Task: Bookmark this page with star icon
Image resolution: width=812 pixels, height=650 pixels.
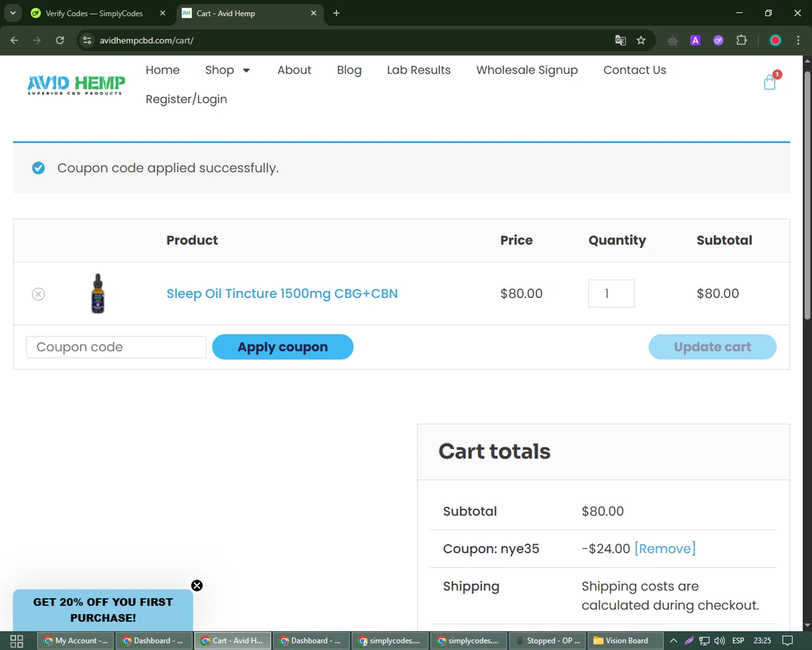Action: (x=641, y=40)
